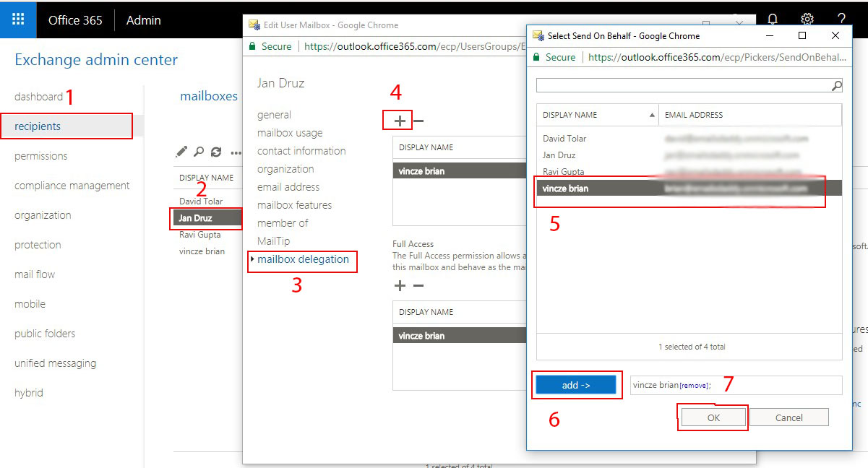Select David Tolar in the picker list
Viewport: 868px width, 468px height.
click(564, 138)
